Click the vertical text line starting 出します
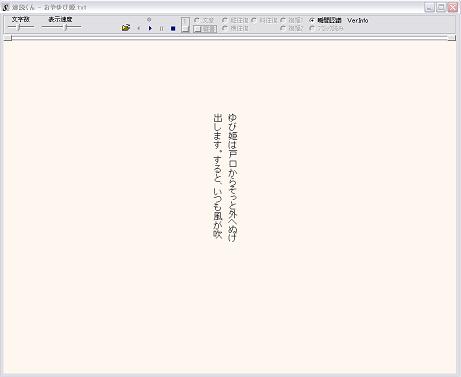Viewport: 461px width, 377px height. pos(218,176)
